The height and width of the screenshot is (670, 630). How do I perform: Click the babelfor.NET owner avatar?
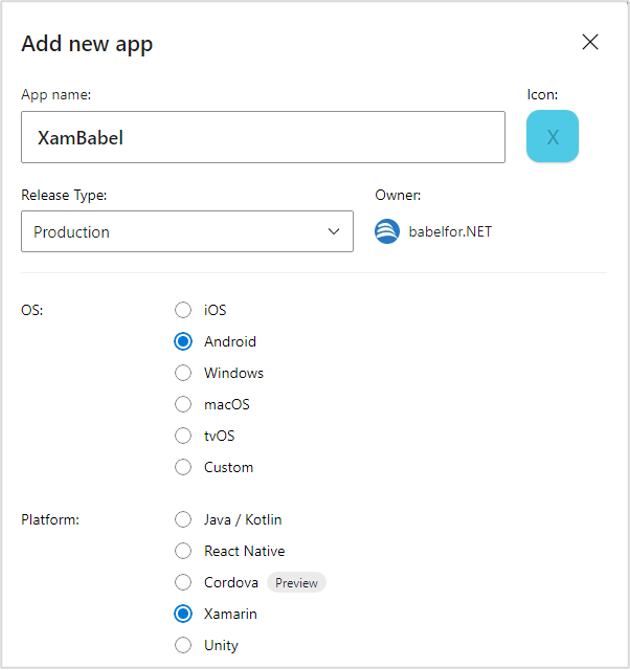pyautogui.click(x=387, y=232)
